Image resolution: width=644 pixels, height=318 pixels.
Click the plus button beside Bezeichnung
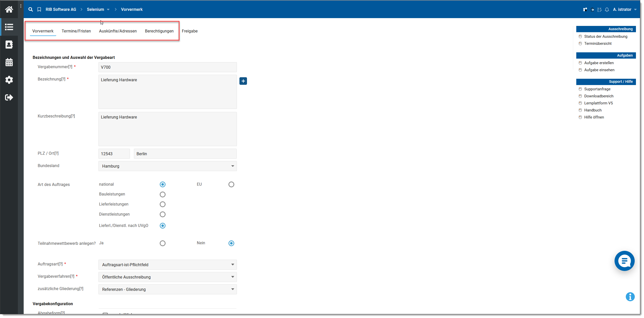point(243,81)
